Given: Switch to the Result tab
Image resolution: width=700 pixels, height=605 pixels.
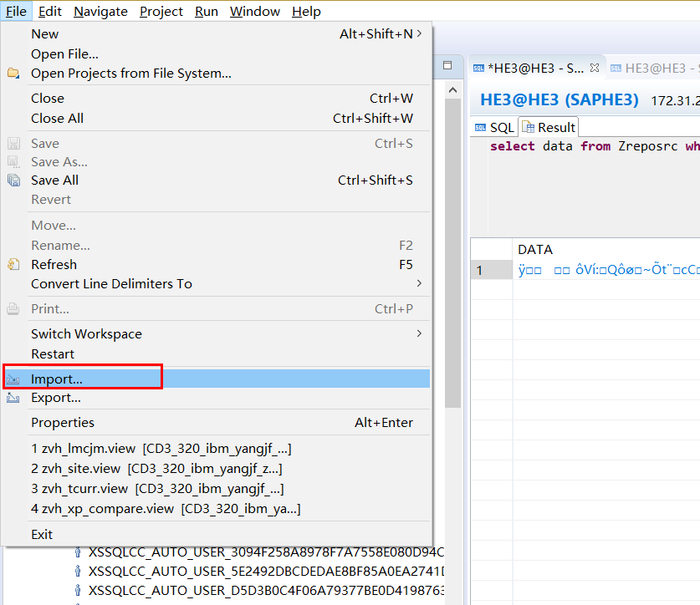Looking at the screenshot, I should click(x=549, y=128).
